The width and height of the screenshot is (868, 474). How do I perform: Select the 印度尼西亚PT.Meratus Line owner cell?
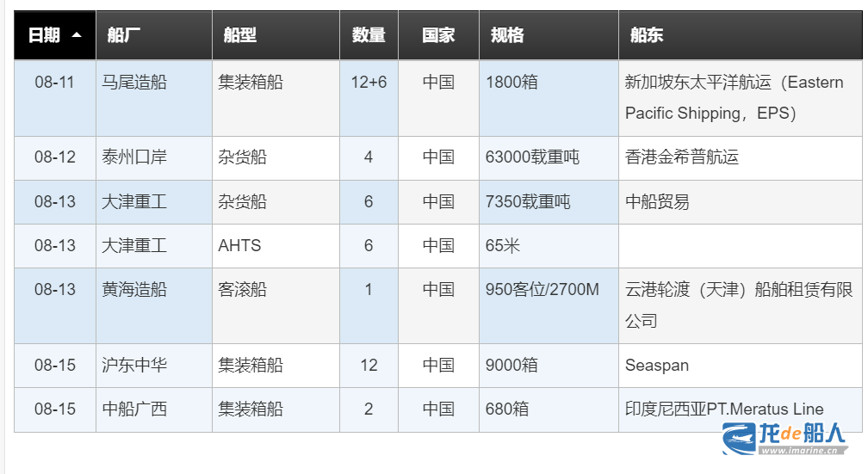click(741, 409)
